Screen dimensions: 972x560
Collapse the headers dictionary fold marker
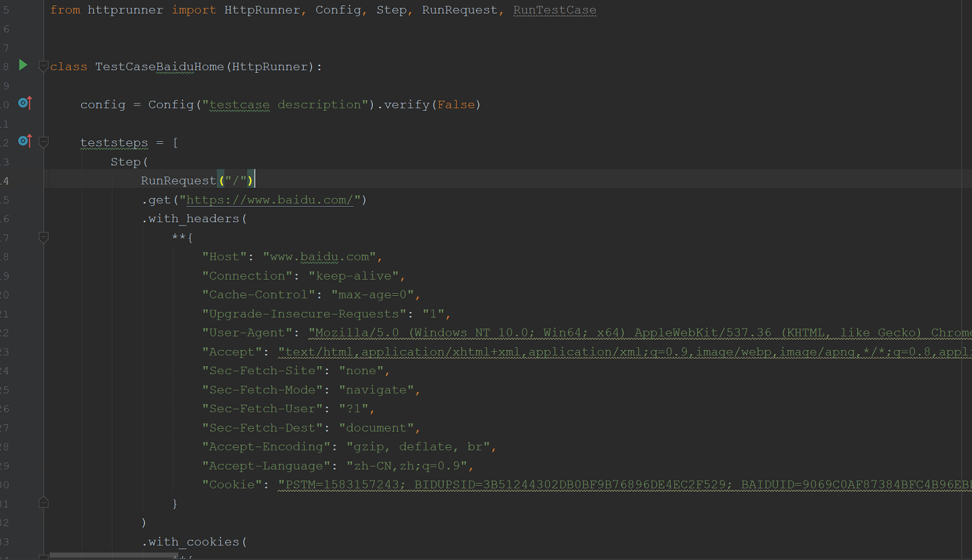pos(43,237)
